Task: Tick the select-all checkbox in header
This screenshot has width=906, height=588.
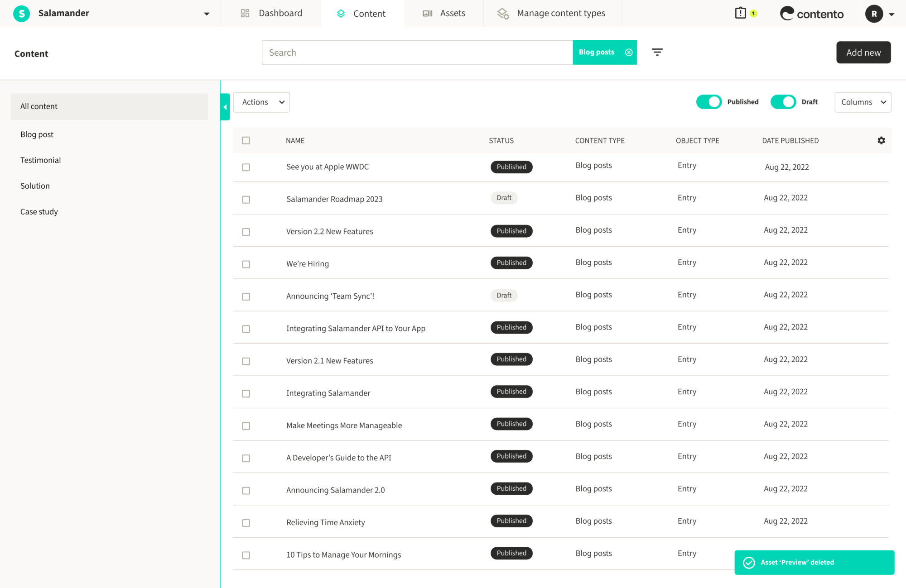Action: [x=246, y=140]
